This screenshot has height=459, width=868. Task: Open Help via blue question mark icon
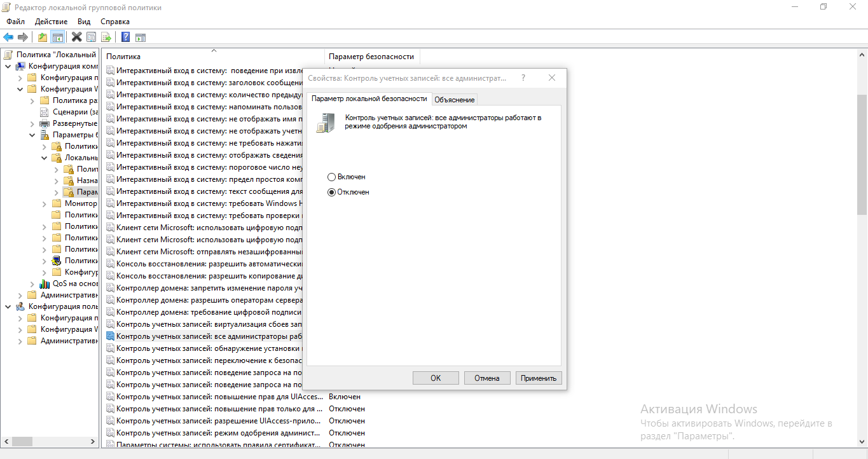point(126,37)
